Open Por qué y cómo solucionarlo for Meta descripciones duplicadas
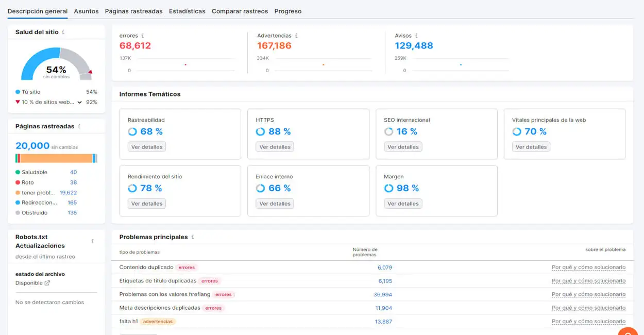The width and height of the screenshot is (644, 335). click(589, 308)
